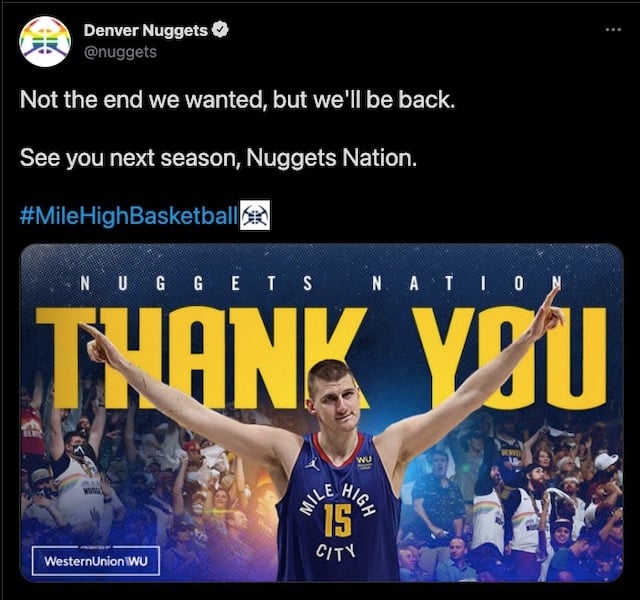
Task: Select the "Not the end we wanted" line
Action: (x=237, y=100)
